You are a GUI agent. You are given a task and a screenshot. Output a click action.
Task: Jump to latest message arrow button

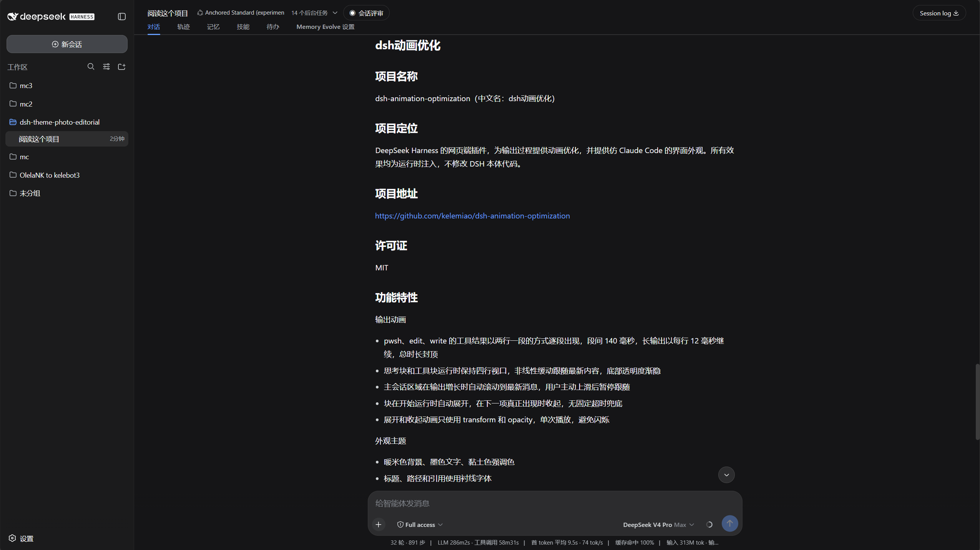tap(726, 475)
